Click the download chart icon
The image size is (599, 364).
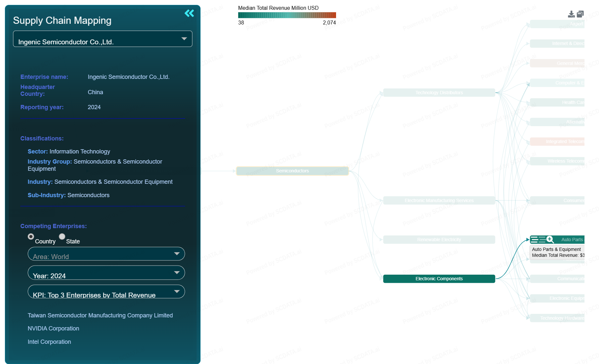point(571,14)
